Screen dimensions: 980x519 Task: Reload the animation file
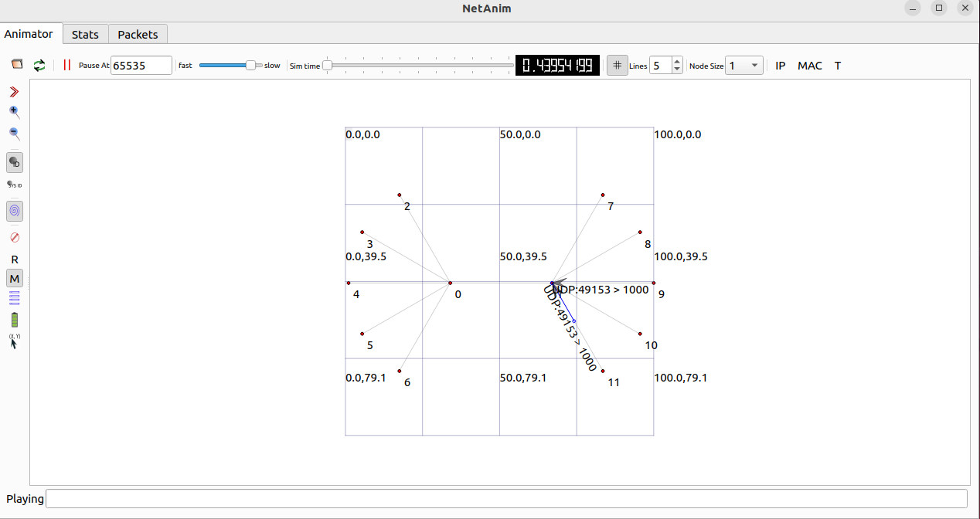point(39,65)
